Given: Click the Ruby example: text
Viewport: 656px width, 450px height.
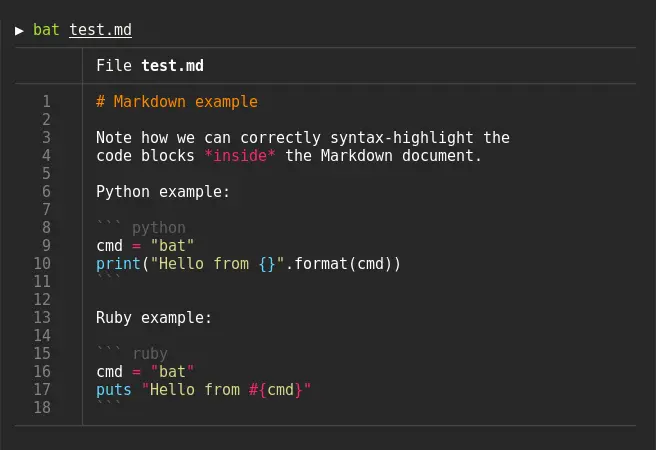Looking at the screenshot, I should pyautogui.click(x=154, y=318).
